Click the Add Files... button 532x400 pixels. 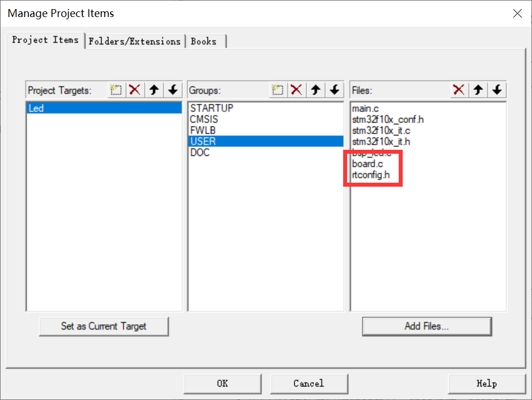[x=427, y=326]
